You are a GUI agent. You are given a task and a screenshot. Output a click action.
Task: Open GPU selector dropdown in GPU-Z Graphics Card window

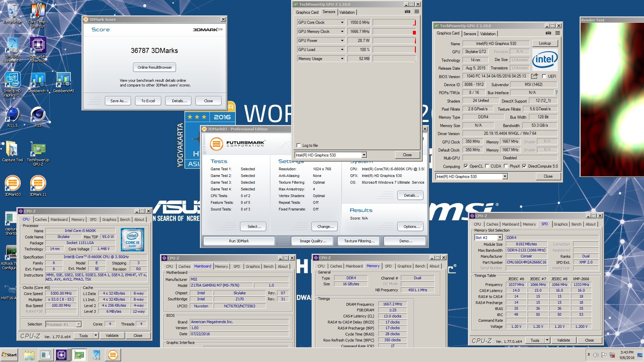[505, 177]
